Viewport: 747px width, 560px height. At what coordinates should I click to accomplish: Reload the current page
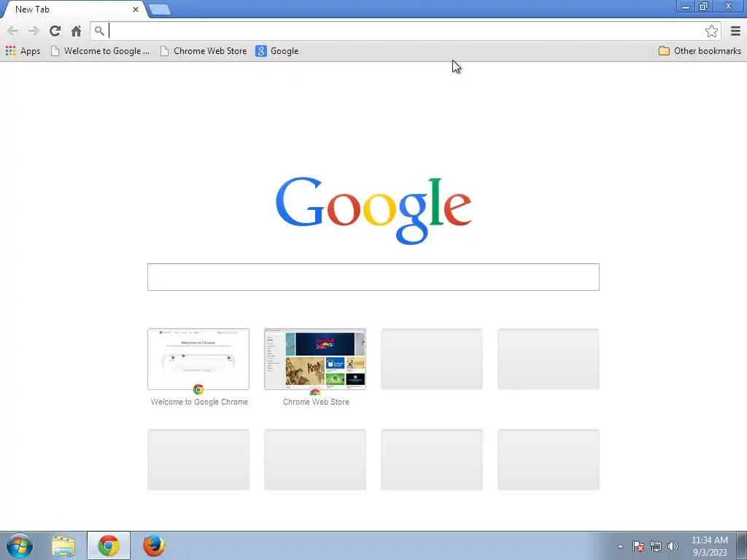[x=55, y=31]
